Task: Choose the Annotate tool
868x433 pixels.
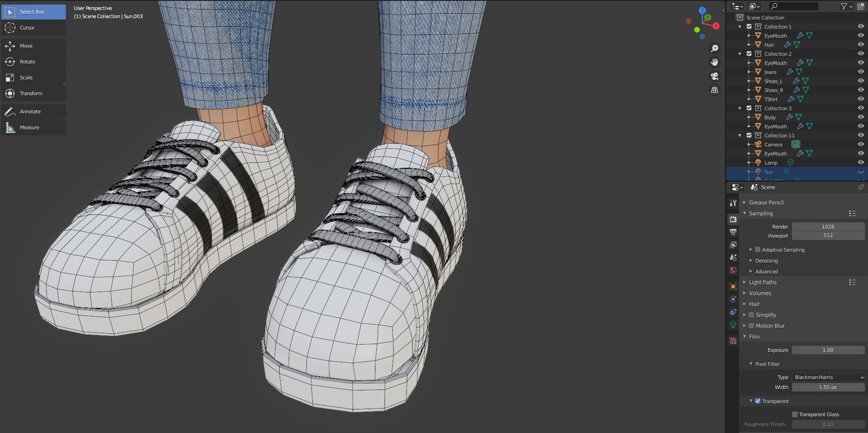Action: [x=34, y=112]
